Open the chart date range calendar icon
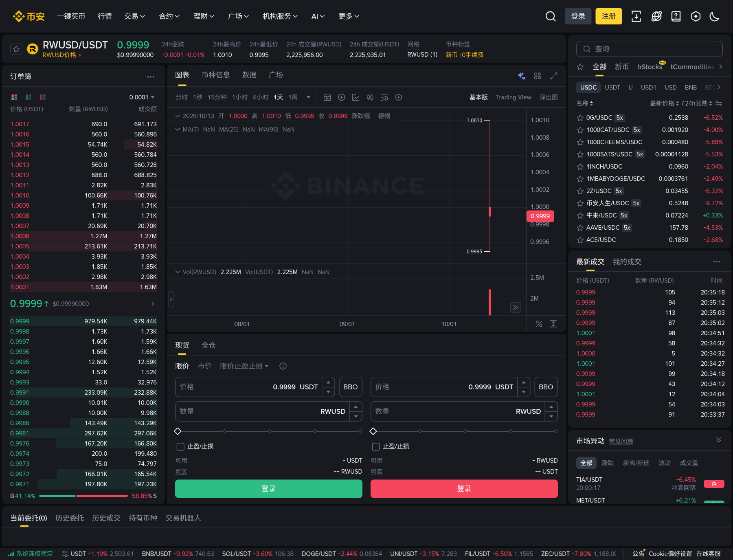 pyautogui.click(x=327, y=97)
